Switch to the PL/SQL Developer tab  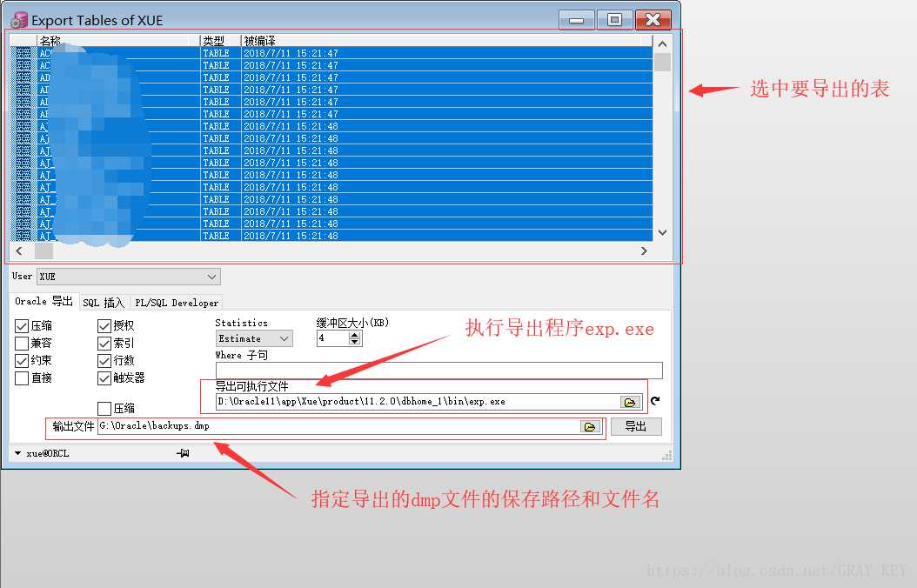pyautogui.click(x=177, y=303)
